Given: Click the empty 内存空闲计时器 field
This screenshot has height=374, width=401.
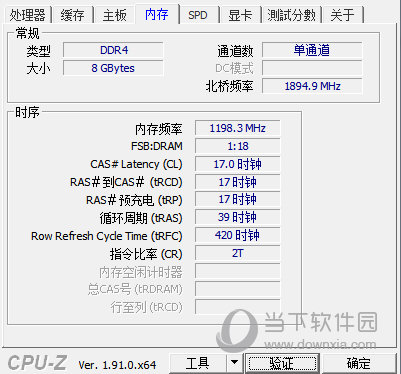Looking at the screenshot, I should click(x=237, y=272).
